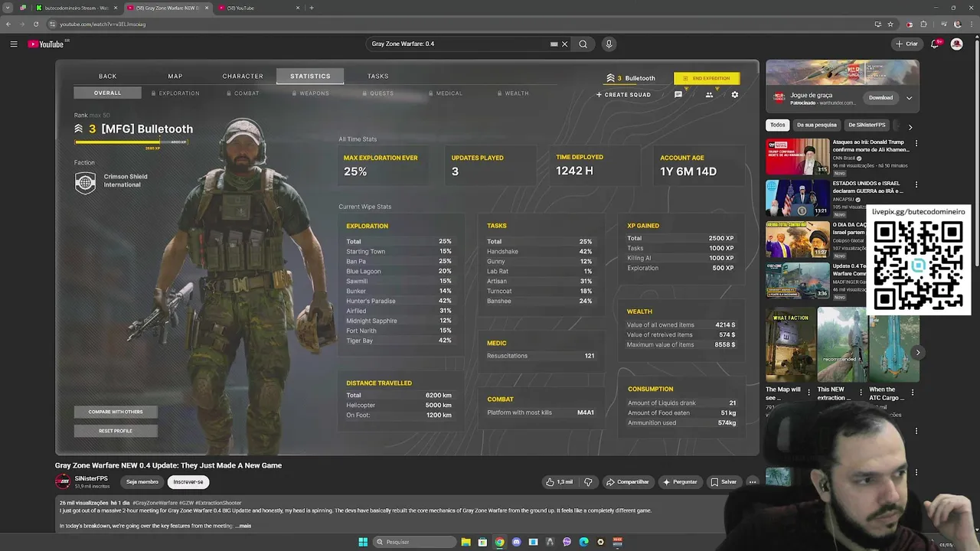This screenshot has height=551, width=980.
Task: Expand the War Thunder ad options chevron
Action: click(x=909, y=98)
